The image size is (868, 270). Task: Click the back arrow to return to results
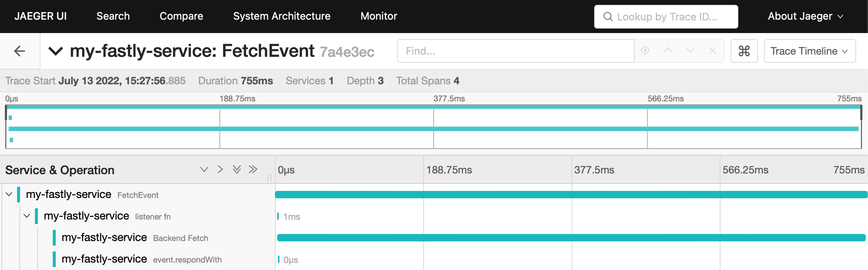(19, 51)
